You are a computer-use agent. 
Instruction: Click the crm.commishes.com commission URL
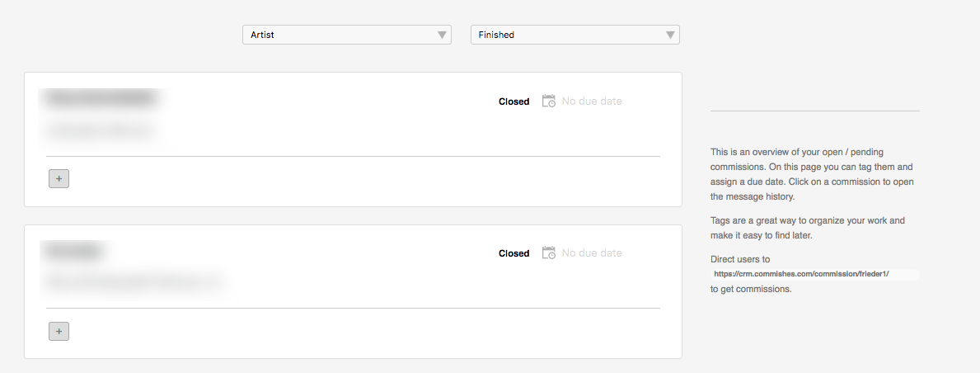(x=801, y=274)
